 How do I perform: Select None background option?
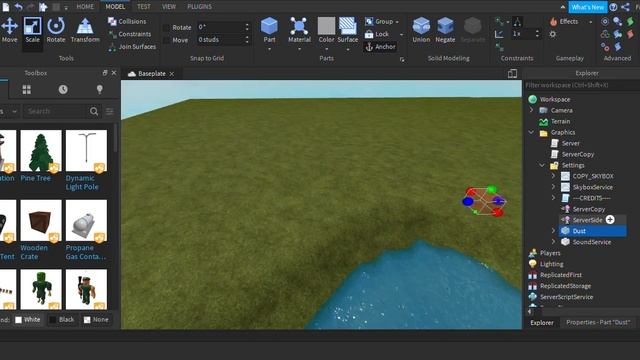[x=96, y=320]
